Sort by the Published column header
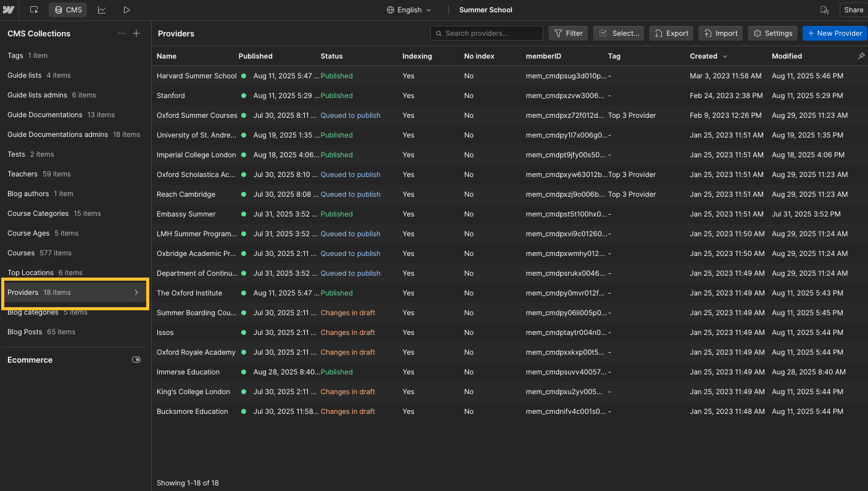The image size is (868, 491). (x=255, y=56)
